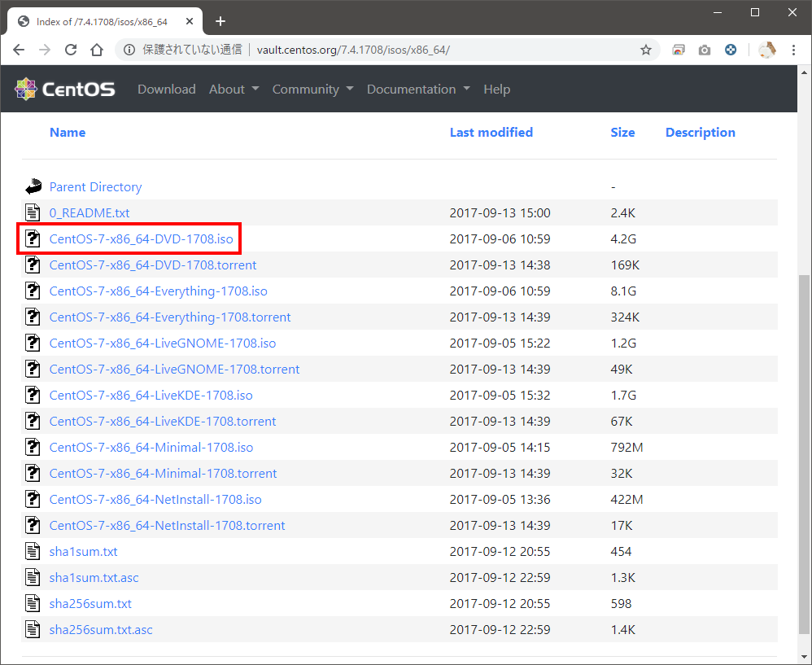812x665 pixels.
Task: Sort listing by Name column
Action: [68, 132]
